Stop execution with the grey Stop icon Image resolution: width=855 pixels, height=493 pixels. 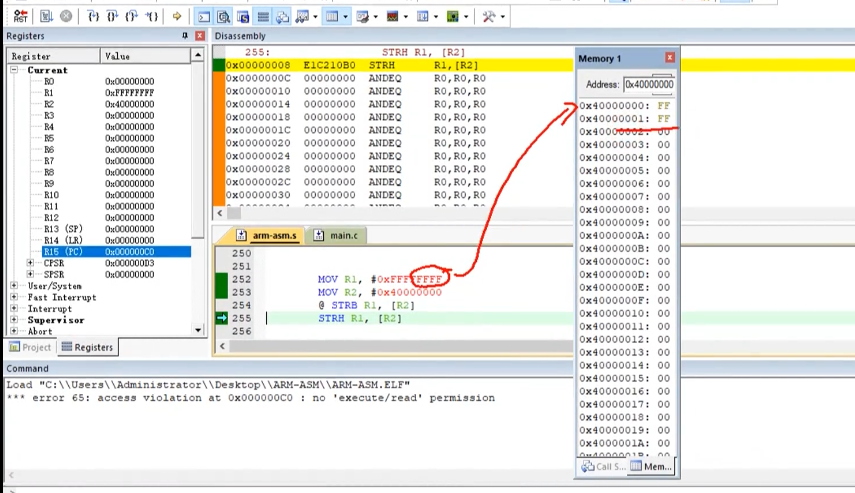click(66, 16)
